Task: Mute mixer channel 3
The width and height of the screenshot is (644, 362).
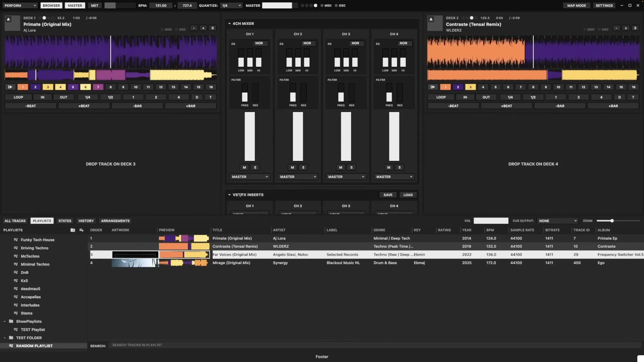Action: 341,167
